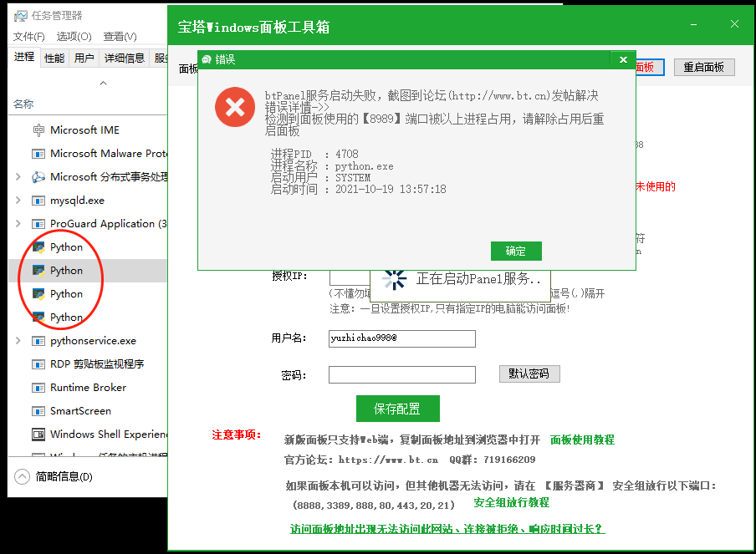Screen dimensions: 756x554
Task: Click the red error X icon
Action: click(x=235, y=107)
